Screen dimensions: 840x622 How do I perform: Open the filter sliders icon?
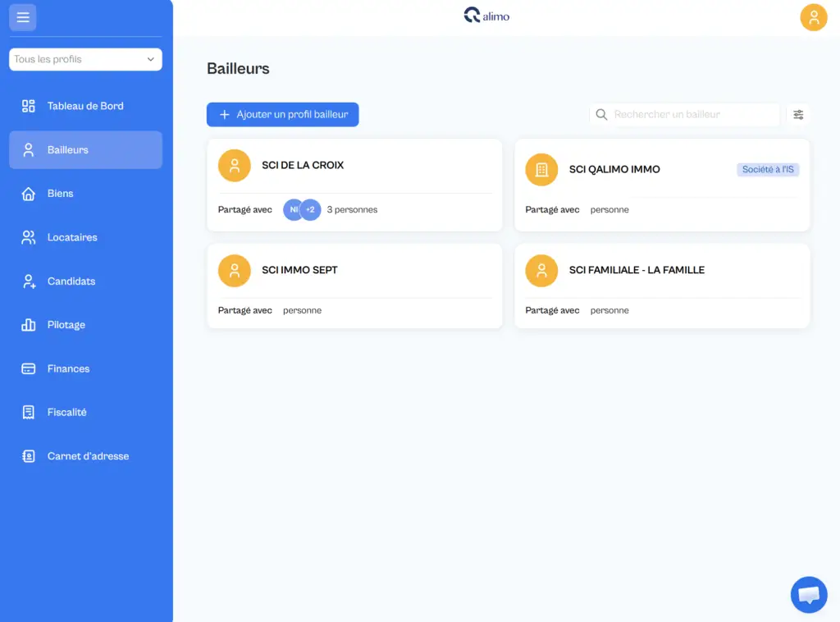coord(797,115)
